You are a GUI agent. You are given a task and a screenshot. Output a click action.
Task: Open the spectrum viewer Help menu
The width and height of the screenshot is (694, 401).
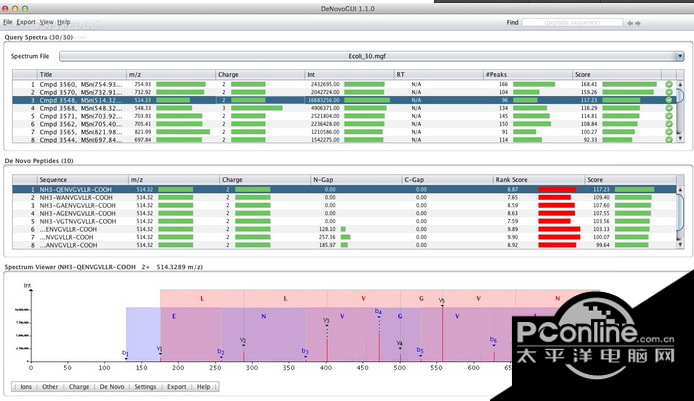[203, 387]
